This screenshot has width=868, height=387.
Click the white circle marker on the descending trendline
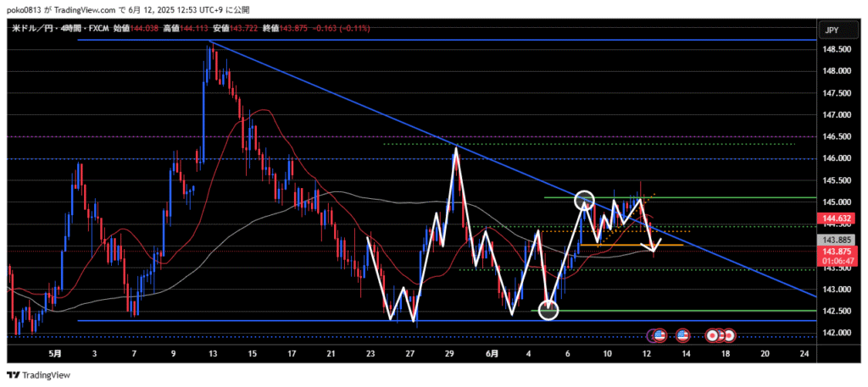tap(584, 201)
